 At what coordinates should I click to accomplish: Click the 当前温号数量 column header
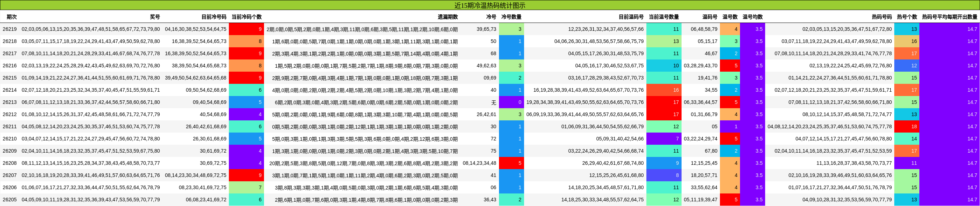[x=664, y=17]
